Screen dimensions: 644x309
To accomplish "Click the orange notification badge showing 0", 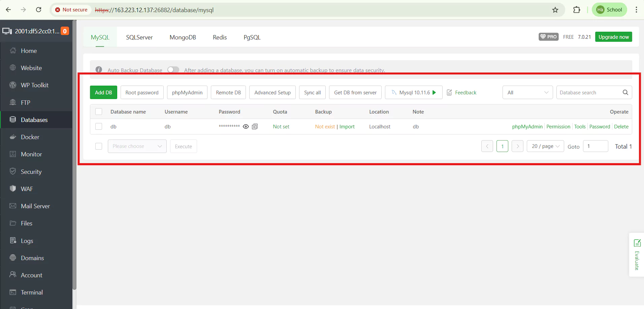I will tap(65, 31).
